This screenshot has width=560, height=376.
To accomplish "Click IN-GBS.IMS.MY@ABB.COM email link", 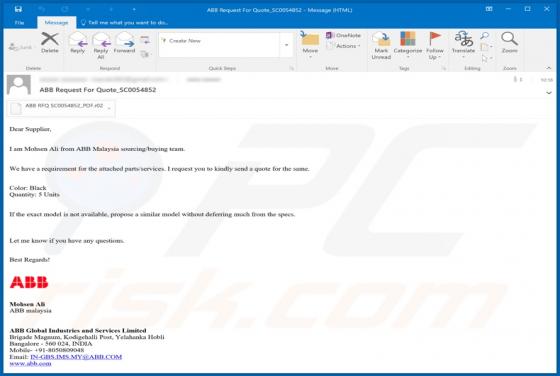I will (x=76, y=357).
